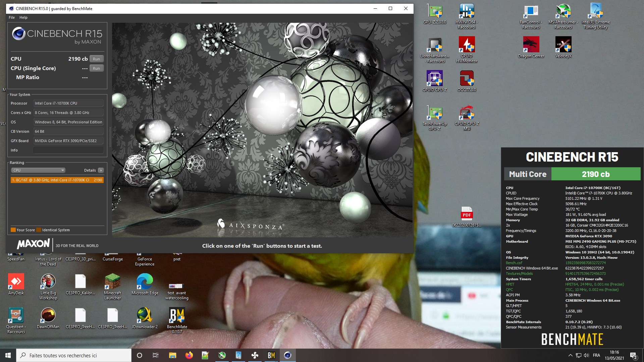Open Little Big Workshop icon
The height and width of the screenshot is (362, 644).
click(x=48, y=287)
